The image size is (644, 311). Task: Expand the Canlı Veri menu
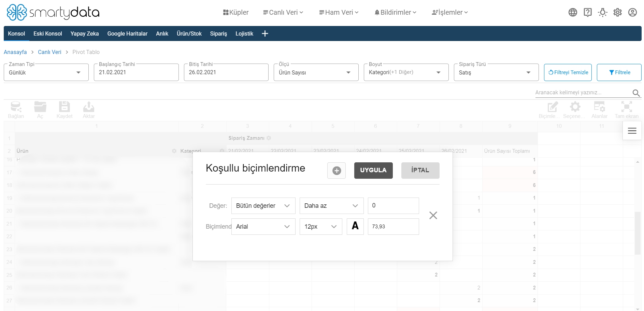[x=283, y=12]
